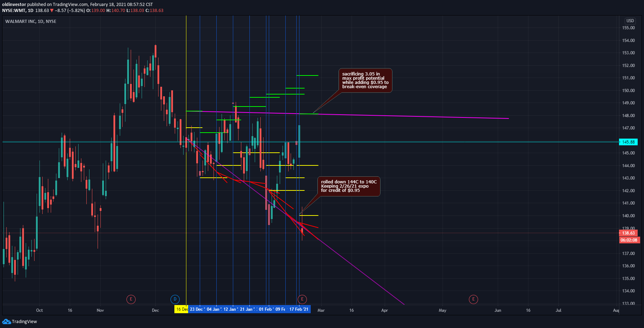Click the yellow 16 Dec date label

(x=181, y=309)
